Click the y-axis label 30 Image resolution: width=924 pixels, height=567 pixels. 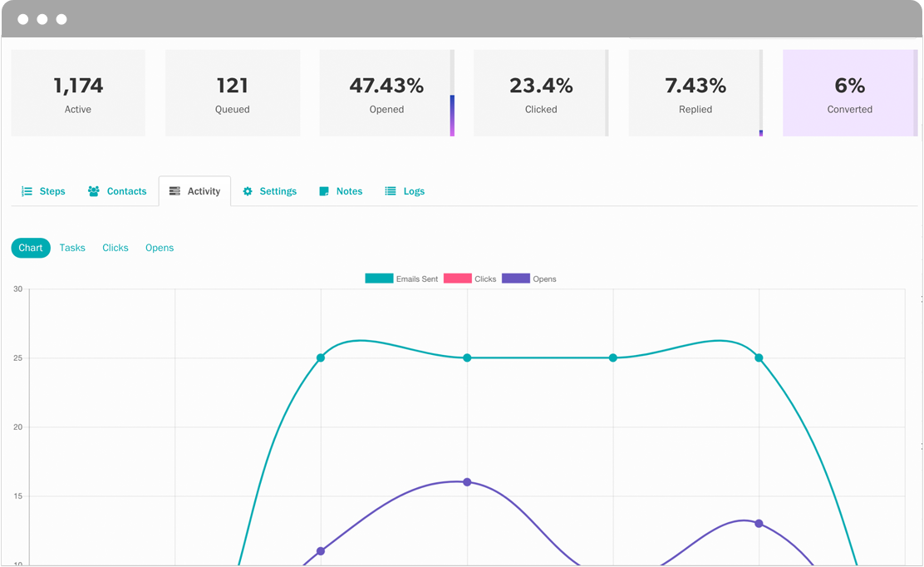[x=17, y=288]
